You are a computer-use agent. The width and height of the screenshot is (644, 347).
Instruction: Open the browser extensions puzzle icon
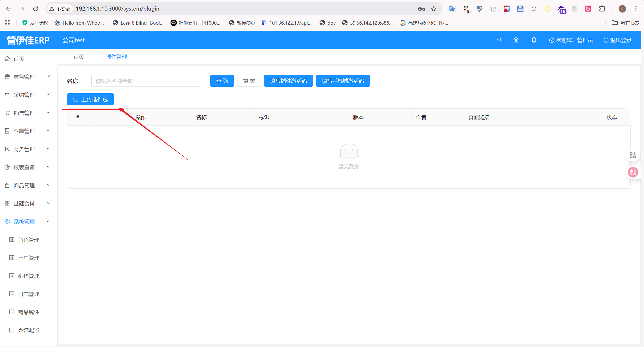(x=602, y=9)
